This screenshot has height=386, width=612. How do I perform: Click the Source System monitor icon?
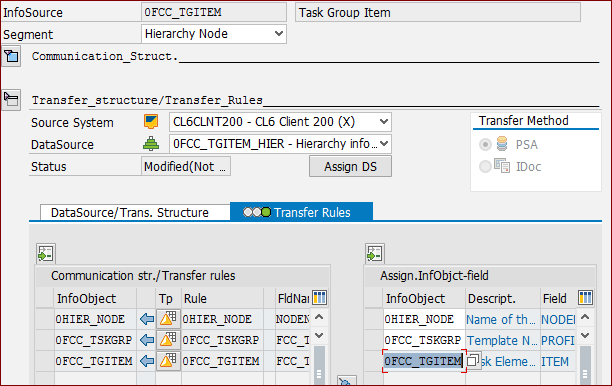click(151, 122)
